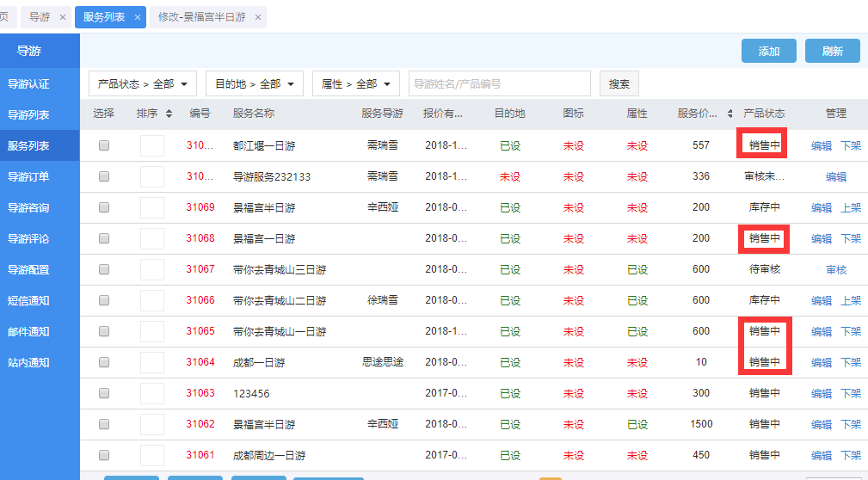Go to 导游评论 in sidebar
Screen dimensions: 868x480
(28, 239)
